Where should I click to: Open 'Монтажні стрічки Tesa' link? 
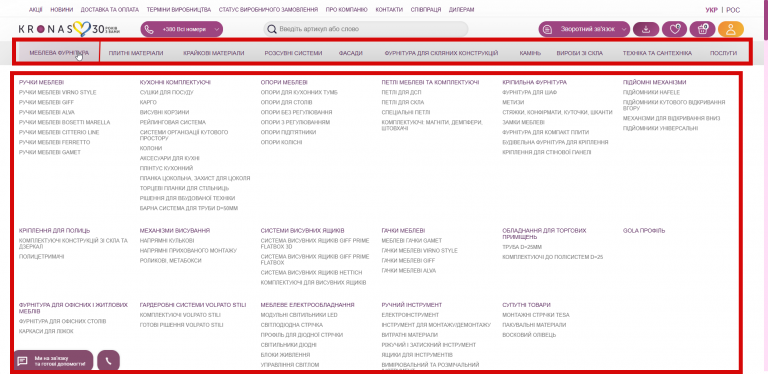tap(536, 315)
